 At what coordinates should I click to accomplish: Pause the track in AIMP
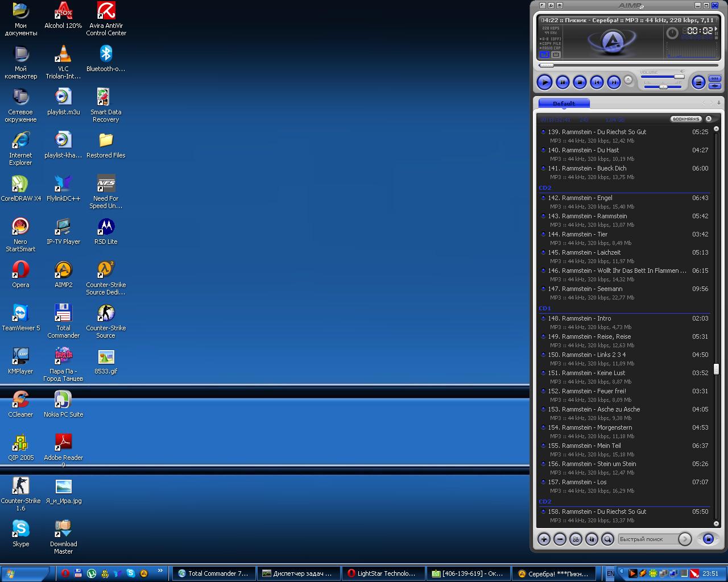pos(562,82)
